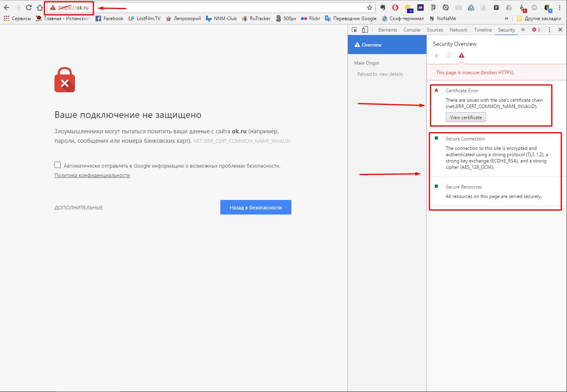
Task: Open the Facebook bookmark
Action: point(109,19)
